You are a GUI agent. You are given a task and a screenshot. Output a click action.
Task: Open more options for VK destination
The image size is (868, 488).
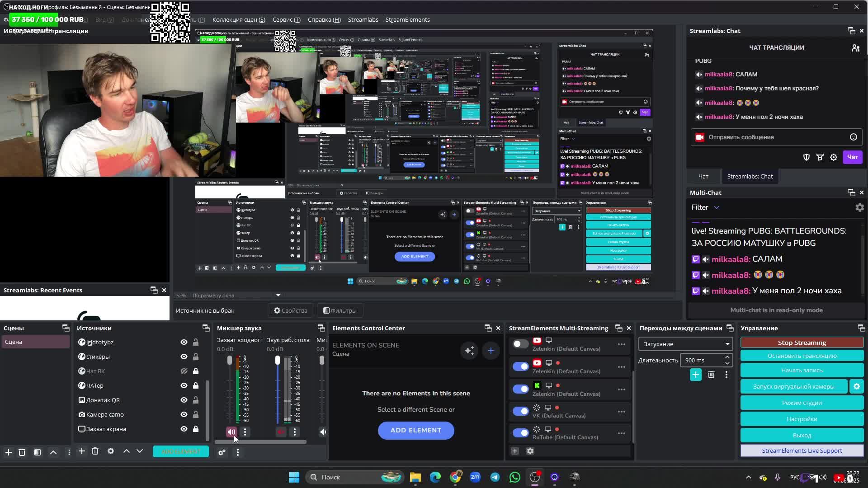tap(622, 412)
